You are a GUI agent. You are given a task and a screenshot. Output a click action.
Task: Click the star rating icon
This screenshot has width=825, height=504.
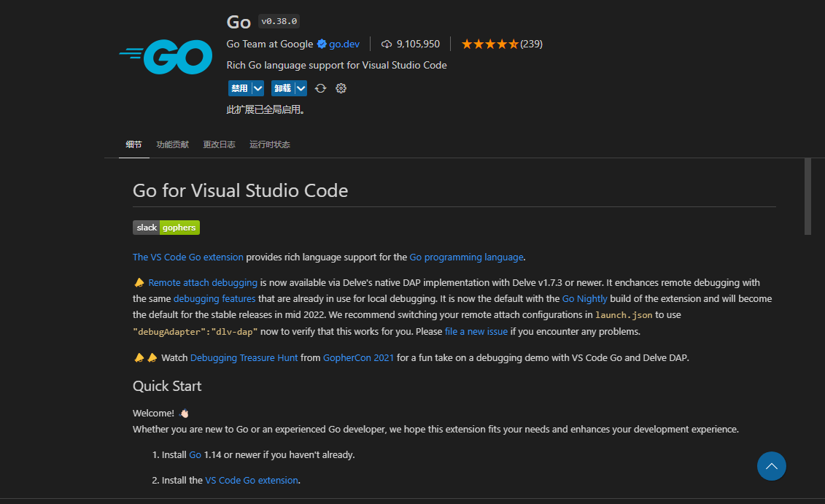tap(489, 44)
